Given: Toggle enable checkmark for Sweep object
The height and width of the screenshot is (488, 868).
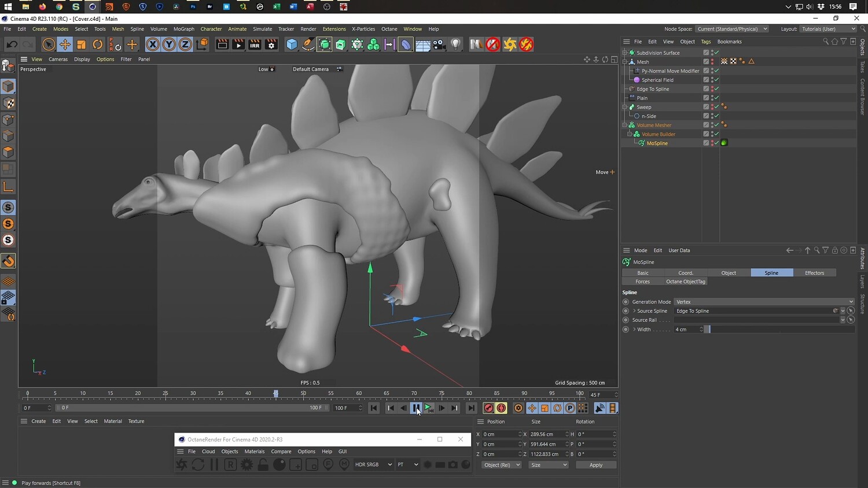Looking at the screenshot, I should pos(716,107).
